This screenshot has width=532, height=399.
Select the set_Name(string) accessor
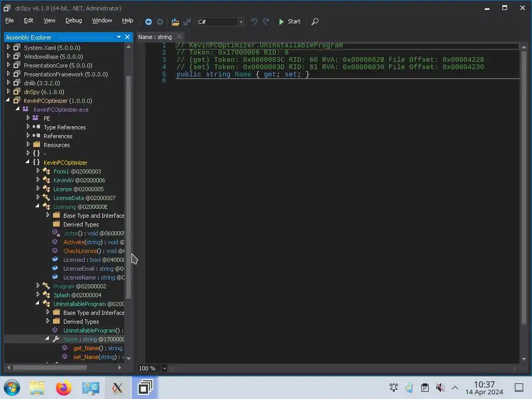98,357
